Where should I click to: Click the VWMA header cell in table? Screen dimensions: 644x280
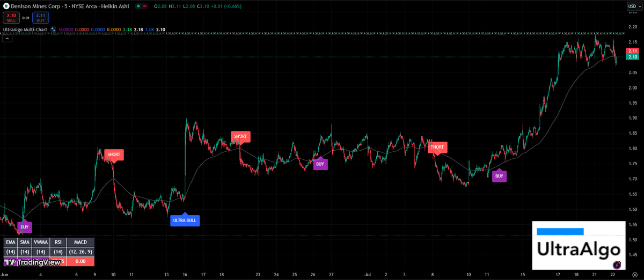pos(41,242)
